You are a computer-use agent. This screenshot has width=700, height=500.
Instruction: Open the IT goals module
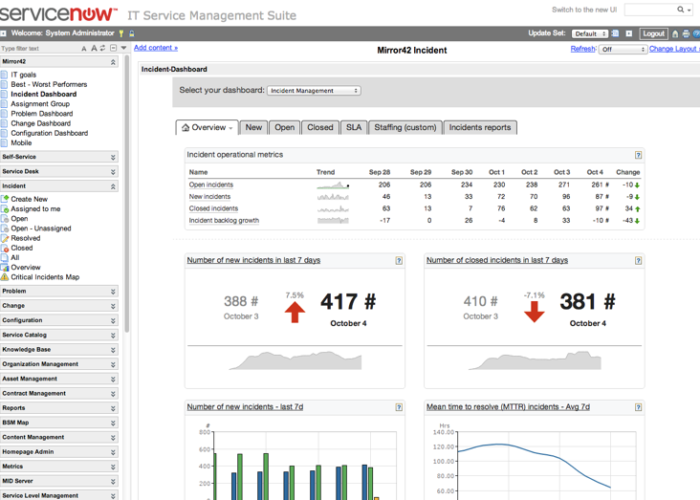pyautogui.click(x=23, y=75)
